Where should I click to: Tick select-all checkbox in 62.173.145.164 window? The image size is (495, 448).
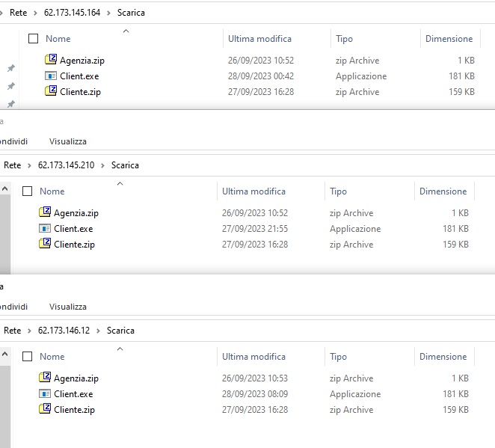[x=33, y=38]
